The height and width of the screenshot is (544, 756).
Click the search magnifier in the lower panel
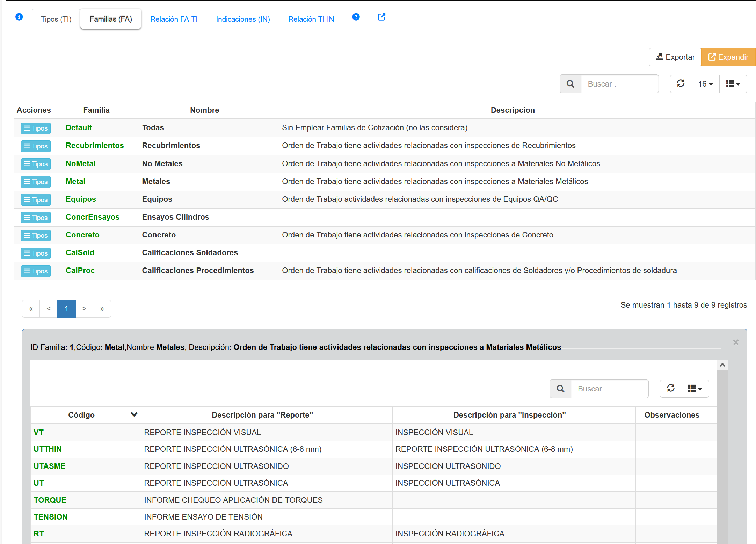[560, 388]
